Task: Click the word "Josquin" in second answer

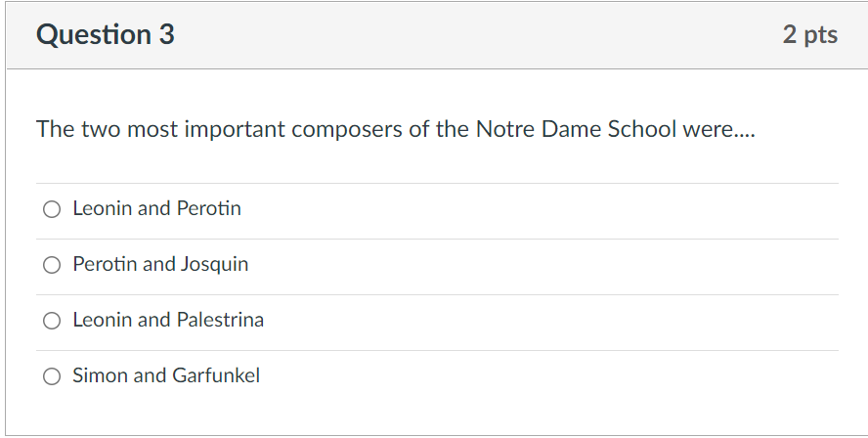Action: tap(215, 265)
